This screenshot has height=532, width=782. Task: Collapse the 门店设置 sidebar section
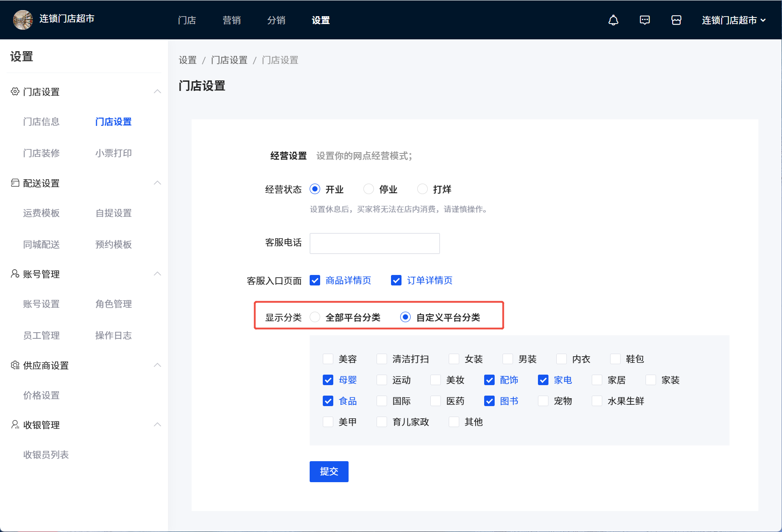click(157, 91)
